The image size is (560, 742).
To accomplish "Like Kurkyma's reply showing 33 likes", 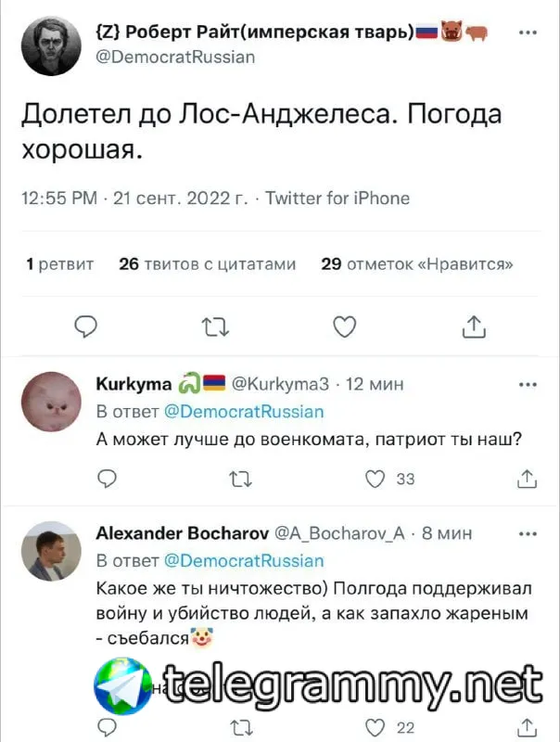I will 375,479.
